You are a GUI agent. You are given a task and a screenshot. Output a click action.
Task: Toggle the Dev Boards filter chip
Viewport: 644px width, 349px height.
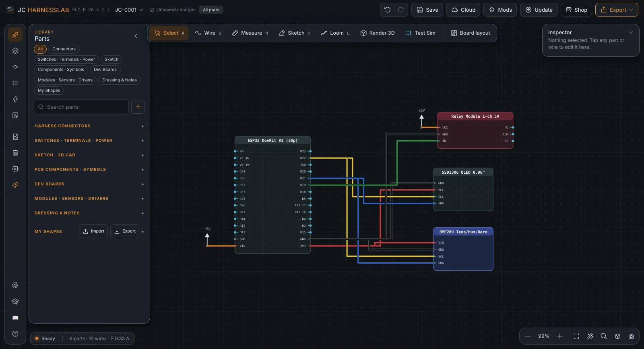coord(105,70)
